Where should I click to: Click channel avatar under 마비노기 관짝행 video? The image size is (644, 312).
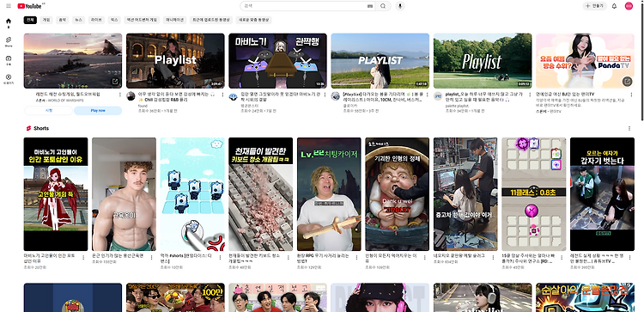pos(233,96)
